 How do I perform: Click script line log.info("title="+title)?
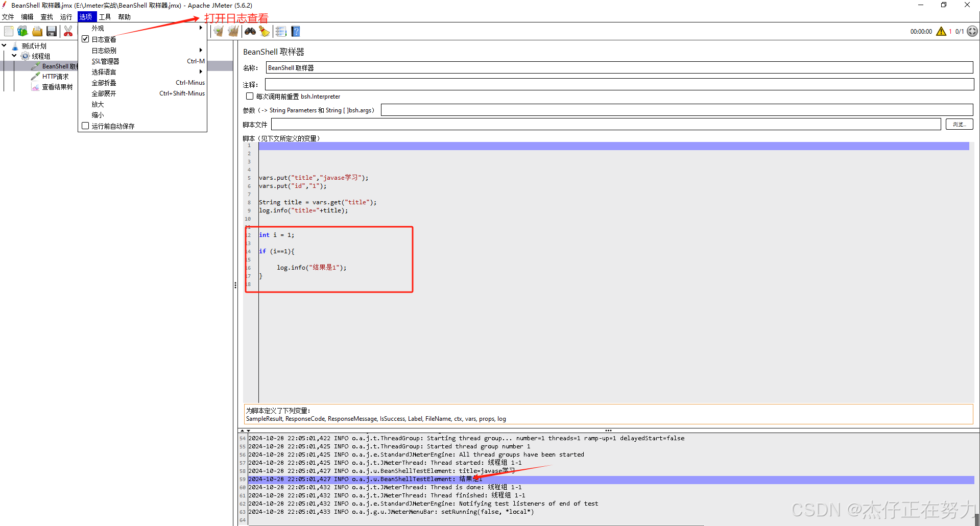303,210
